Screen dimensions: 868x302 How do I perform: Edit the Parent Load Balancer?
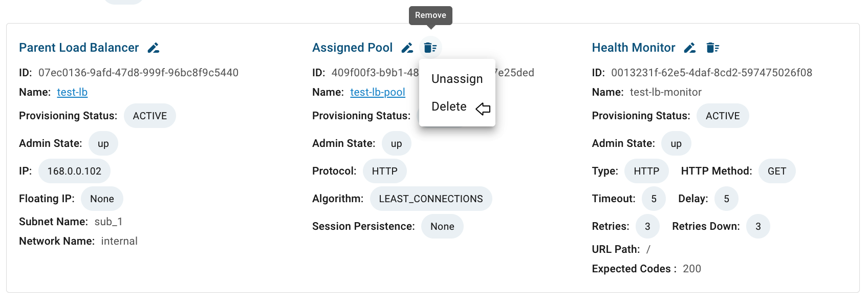coord(154,48)
